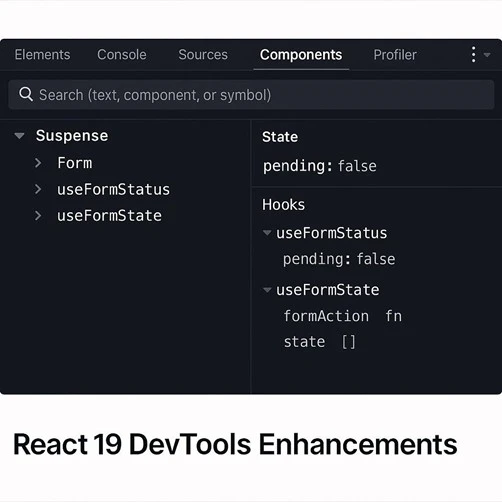Click pending: false under useFormStatus hook
Viewport: 502px width, 502px height.
[339, 259]
